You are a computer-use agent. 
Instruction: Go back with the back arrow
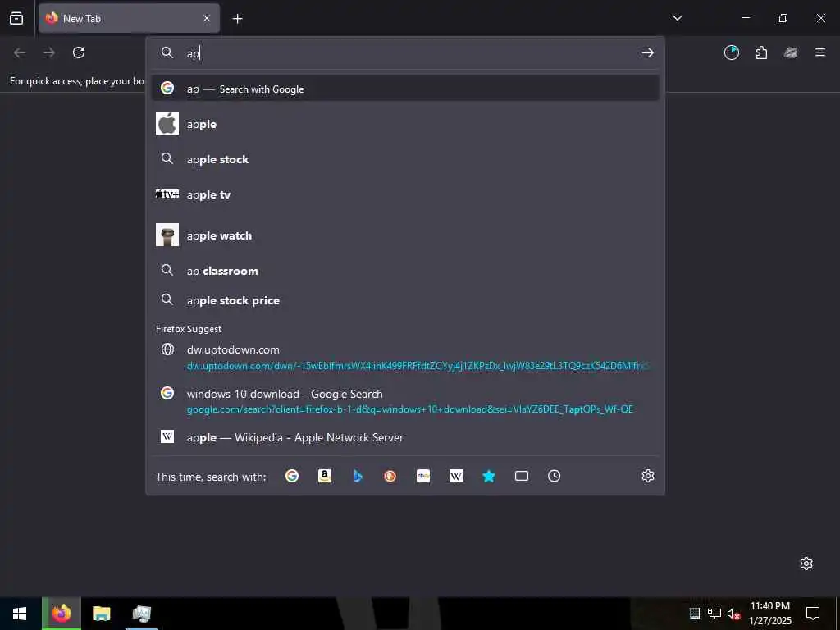20,52
